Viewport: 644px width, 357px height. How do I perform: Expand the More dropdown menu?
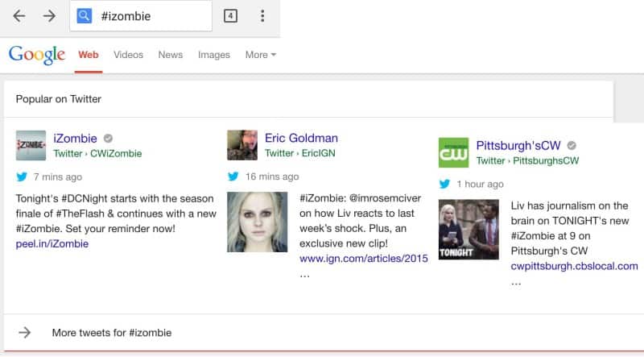[x=260, y=55]
